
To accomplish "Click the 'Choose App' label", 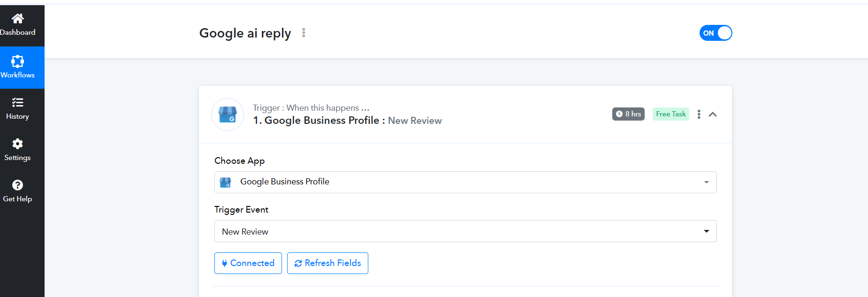I will click(x=239, y=161).
